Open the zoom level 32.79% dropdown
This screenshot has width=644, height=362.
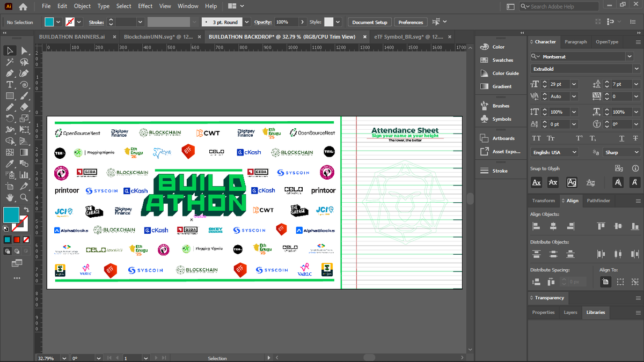[64, 358]
